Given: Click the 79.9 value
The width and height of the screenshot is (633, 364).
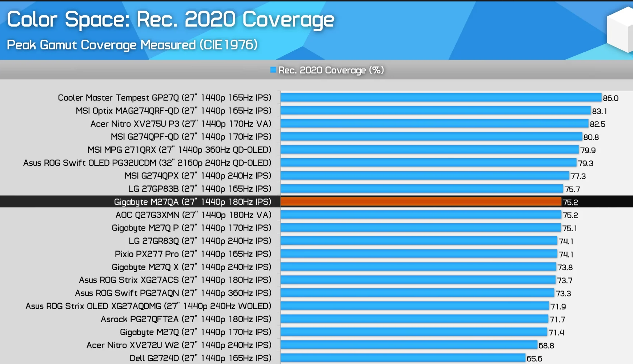Looking at the screenshot, I should pos(588,150).
